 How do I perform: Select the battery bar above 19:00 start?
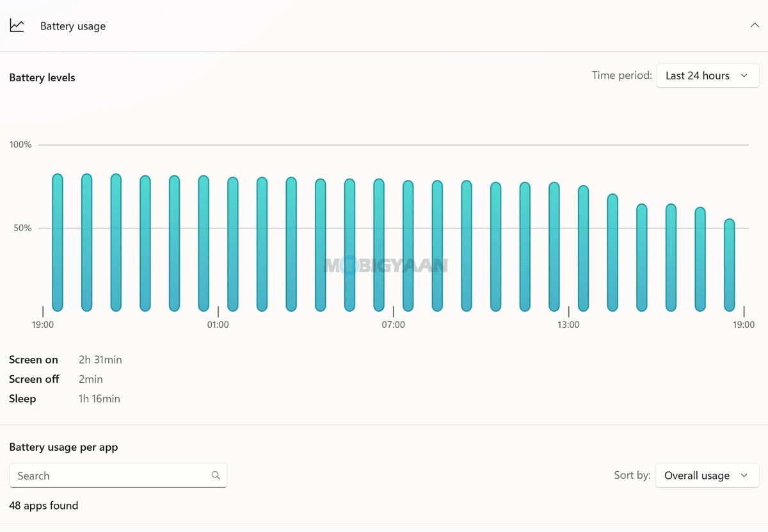58,243
